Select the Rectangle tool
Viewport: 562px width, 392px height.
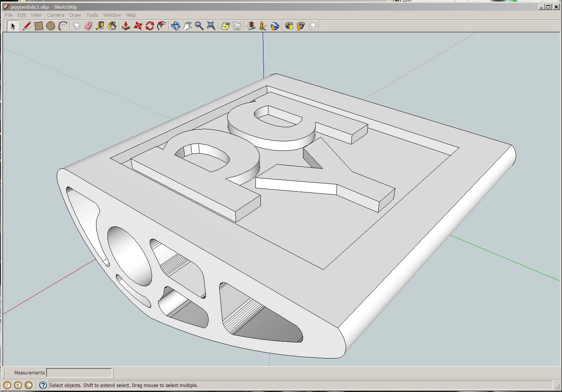click(x=39, y=26)
